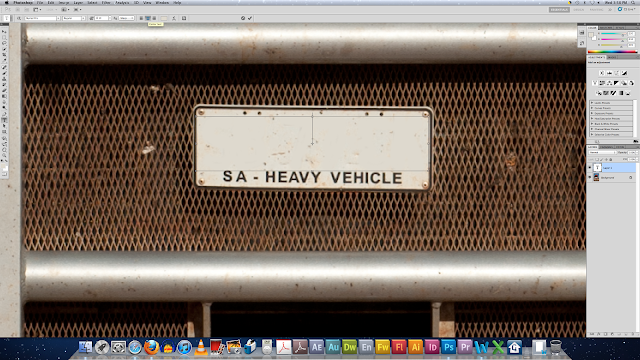Open Finder from the Dock
This screenshot has height=360, width=640.
pos(85,347)
